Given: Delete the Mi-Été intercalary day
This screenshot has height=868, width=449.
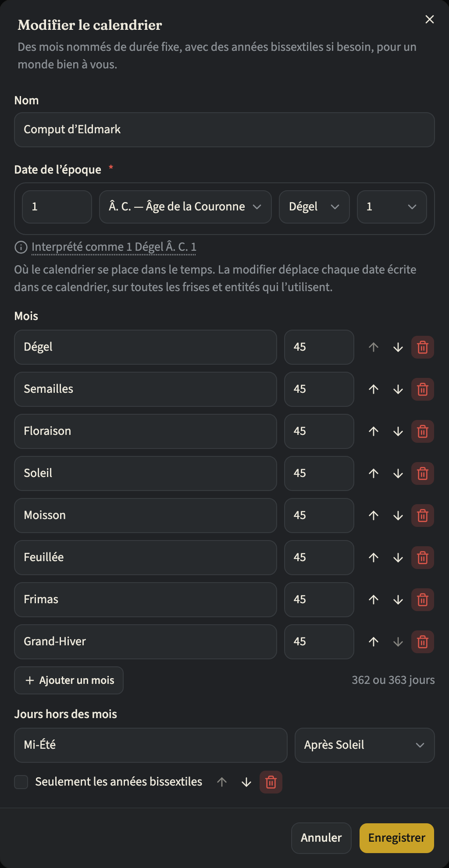Looking at the screenshot, I should tap(271, 782).
